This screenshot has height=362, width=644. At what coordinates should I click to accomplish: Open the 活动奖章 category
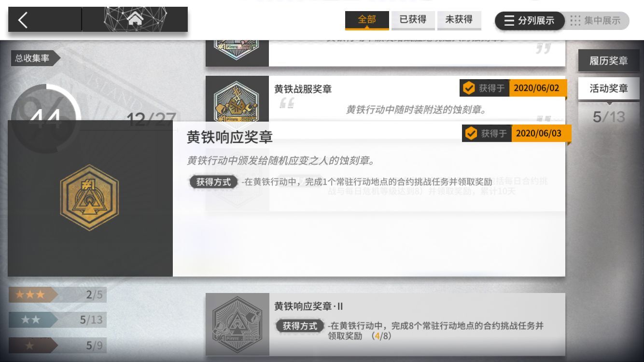click(x=609, y=88)
